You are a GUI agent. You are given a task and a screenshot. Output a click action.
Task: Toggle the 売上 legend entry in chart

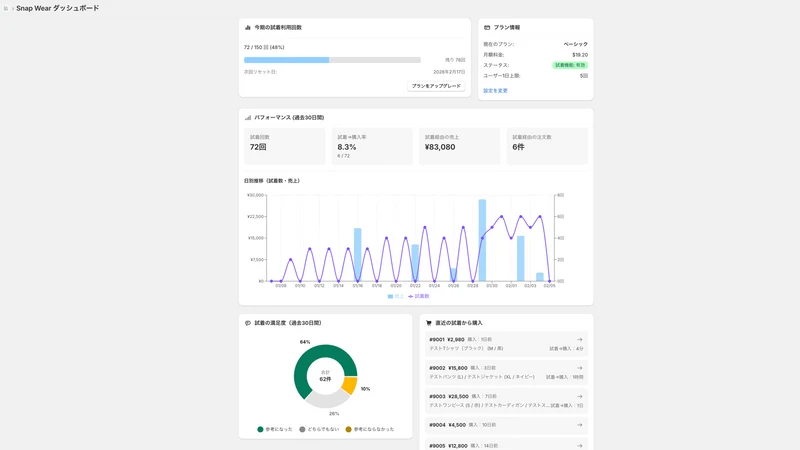point(395,296)
